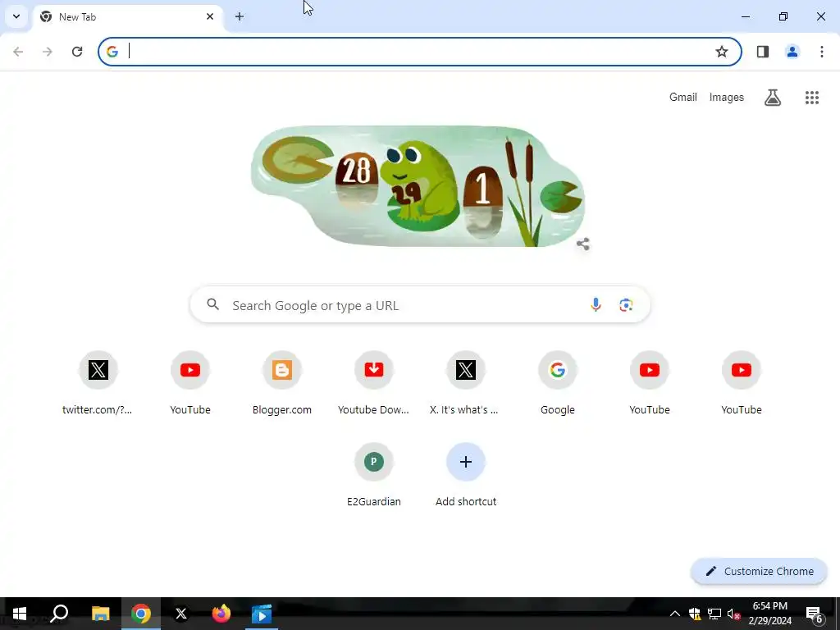Open the profile avatar menu
The width and height of the screenshot is (840, 630).
[x=792, y=52]
